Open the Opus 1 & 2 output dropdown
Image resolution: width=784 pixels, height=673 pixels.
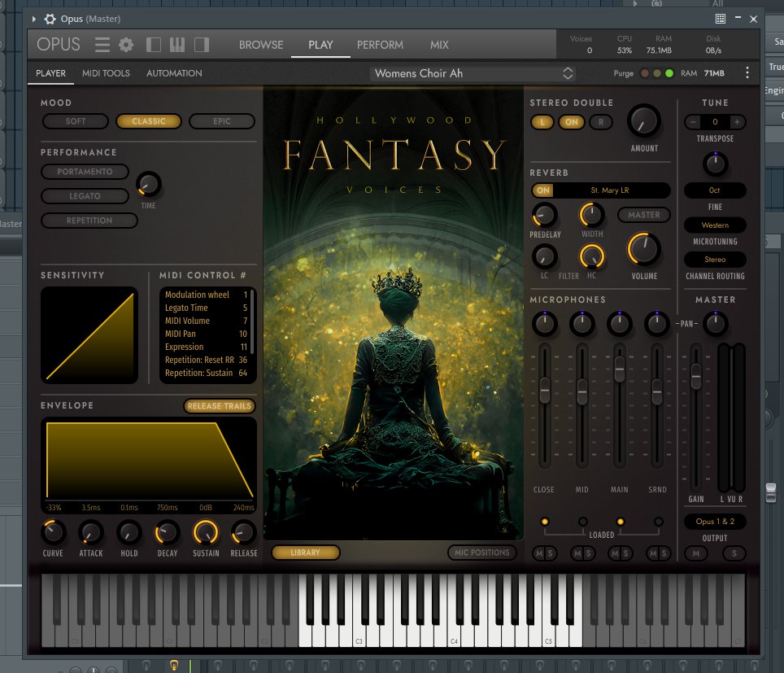(x=715, y=522)
